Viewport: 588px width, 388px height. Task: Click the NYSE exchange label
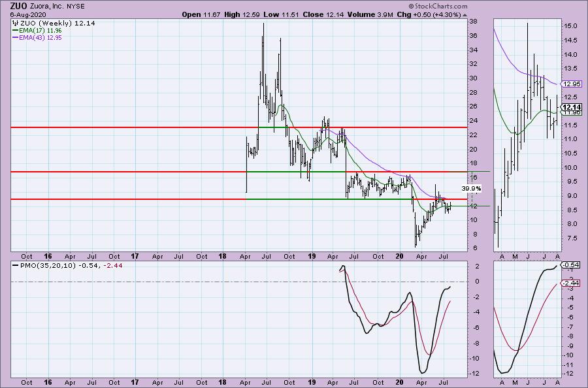coord(75,7)
